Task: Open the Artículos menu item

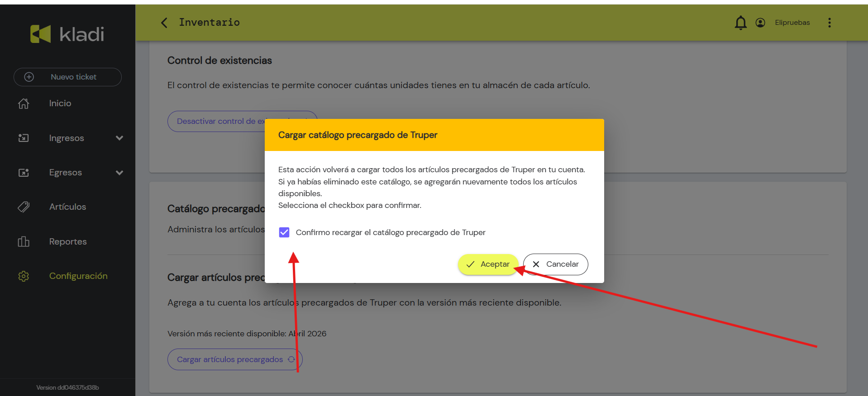Action: [x=67, y=207]
